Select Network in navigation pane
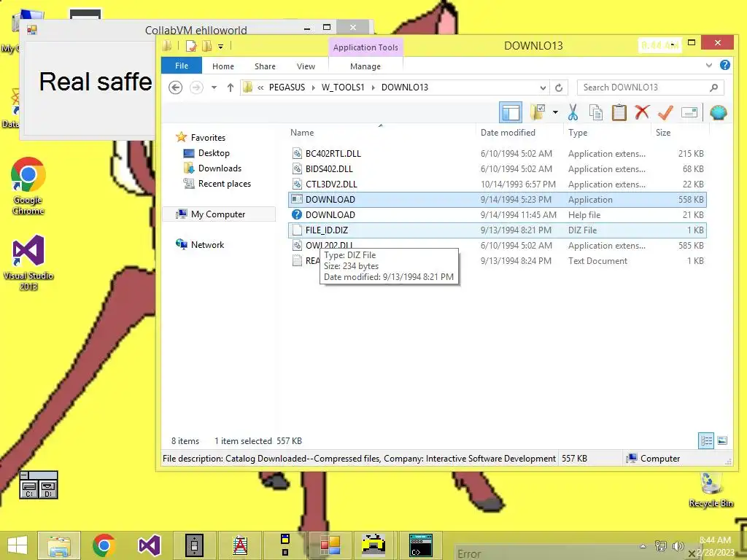The height and width of the screenshot is (560, 747). coord(206,245)
